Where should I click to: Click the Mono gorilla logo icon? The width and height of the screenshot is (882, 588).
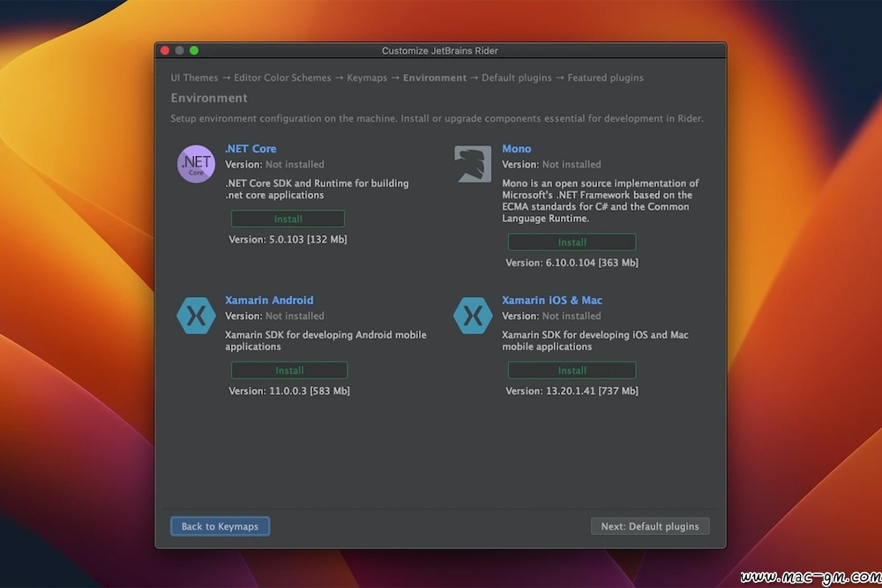[473, 164]
